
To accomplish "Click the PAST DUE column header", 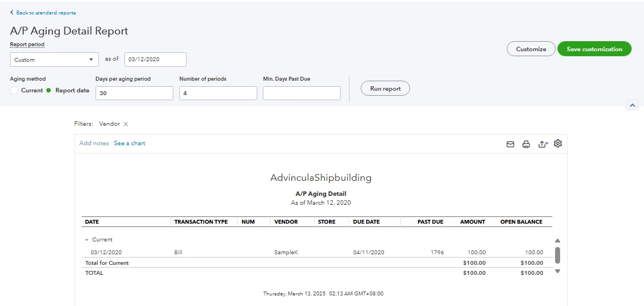I will click(430, 221).
